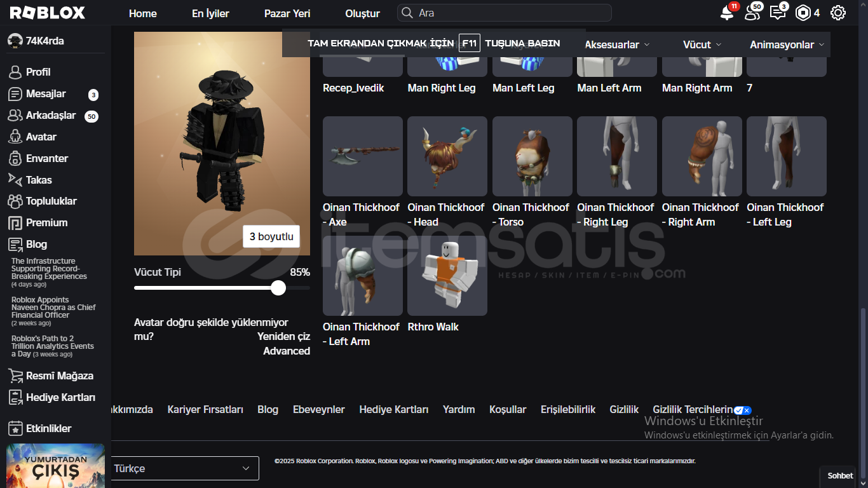Click the Mesajlar message icon in the sidebar

pos(15,94)
